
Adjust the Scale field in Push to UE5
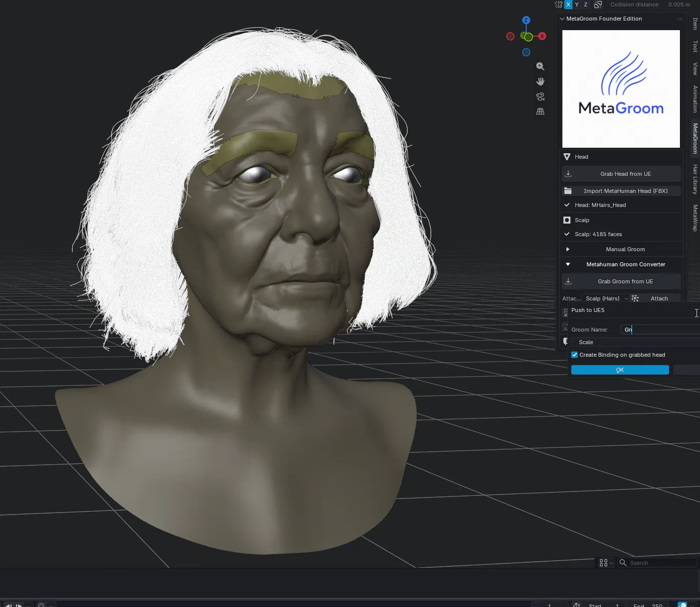click(636, 342)
